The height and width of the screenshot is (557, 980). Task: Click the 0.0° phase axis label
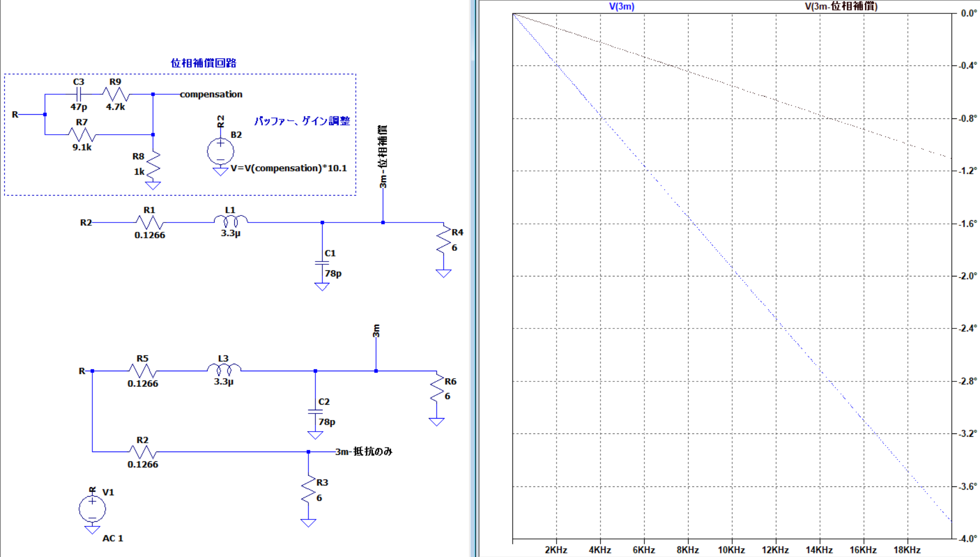(x=969, y=13)
